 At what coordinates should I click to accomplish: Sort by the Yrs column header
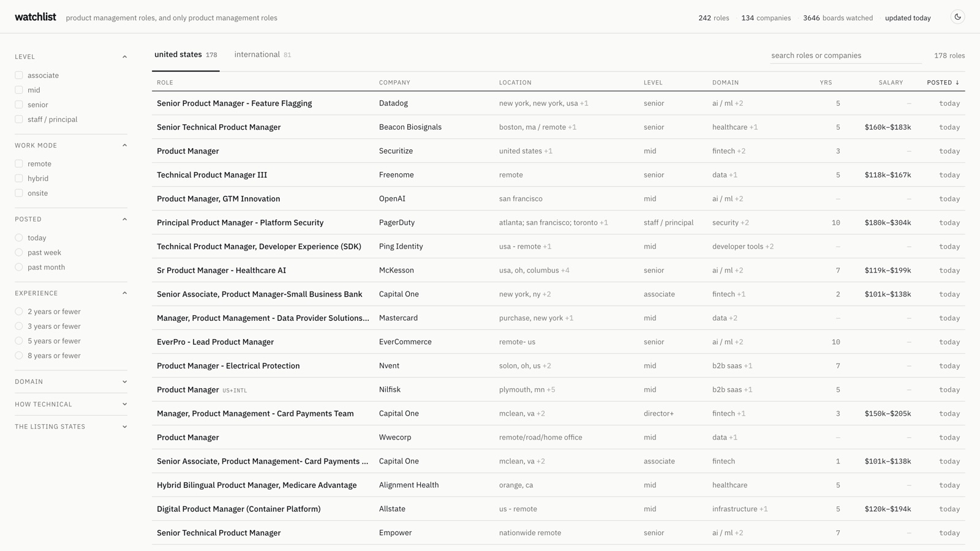point(826,83)
